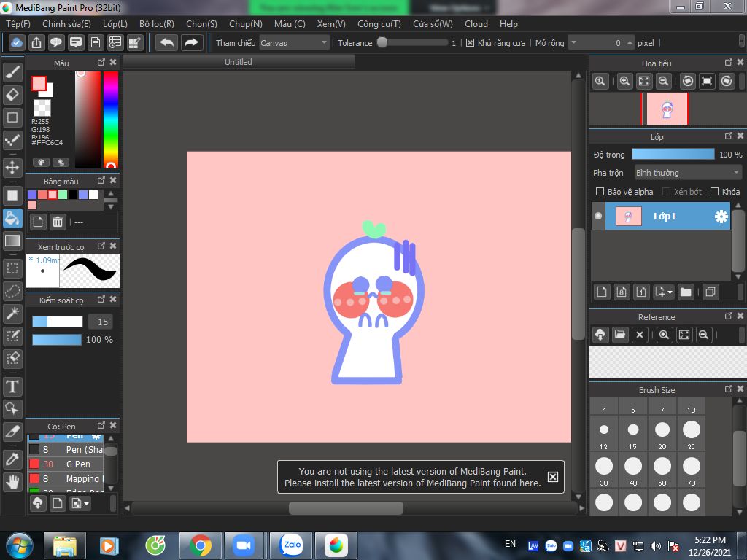Close the Màu color panel

[x=113, y=63]
